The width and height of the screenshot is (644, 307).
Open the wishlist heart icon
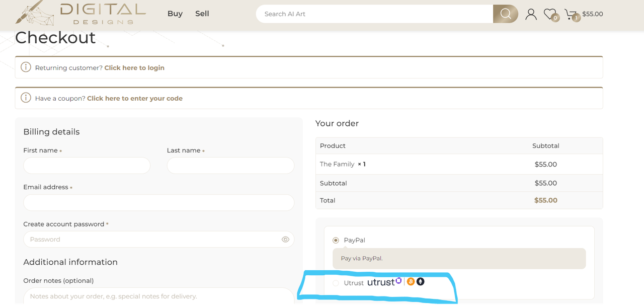(549, 14)
